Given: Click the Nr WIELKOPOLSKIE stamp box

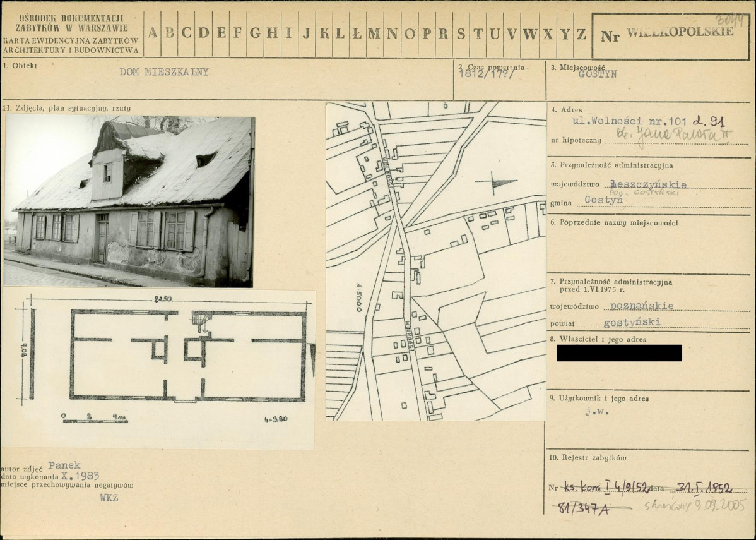Looking at the screenshot, I should 670,35.
